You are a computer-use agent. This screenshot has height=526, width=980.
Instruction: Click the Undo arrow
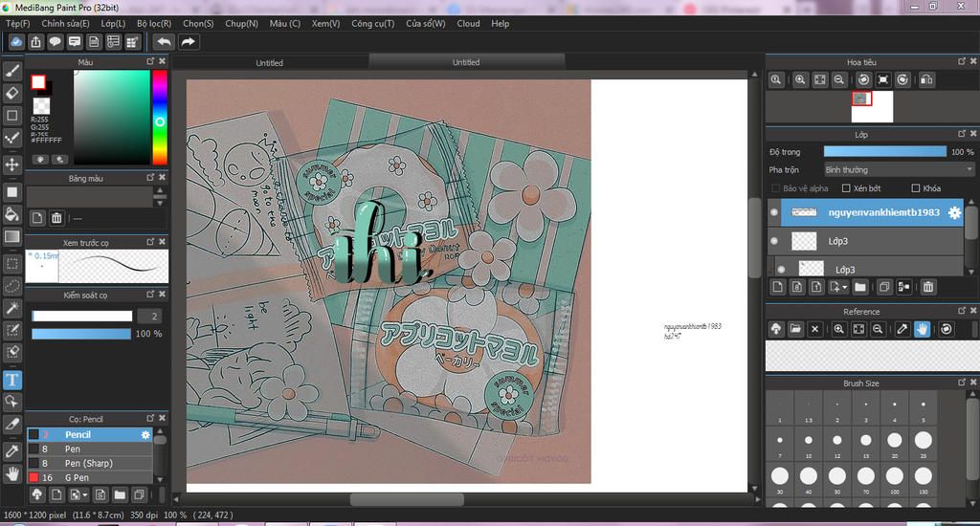(164, 42)
